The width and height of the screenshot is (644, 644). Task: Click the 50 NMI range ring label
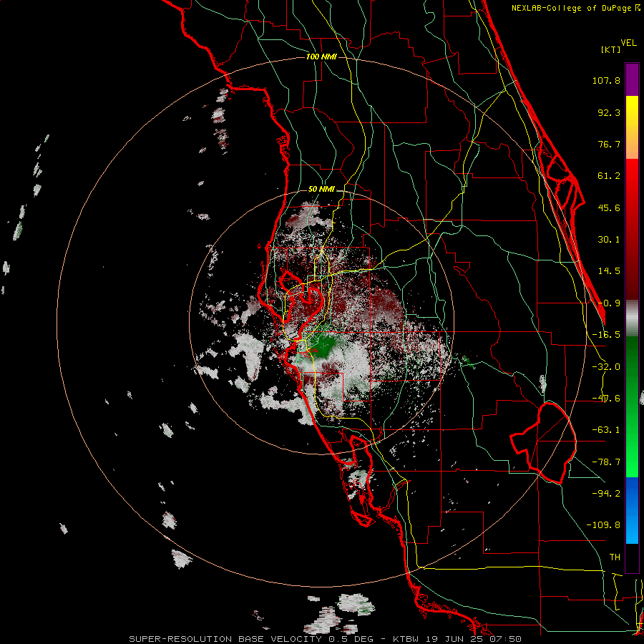[x=321, y=190]
